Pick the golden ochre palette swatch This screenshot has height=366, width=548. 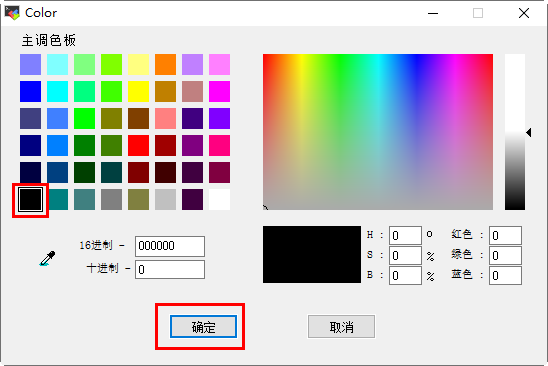(165, 91)
